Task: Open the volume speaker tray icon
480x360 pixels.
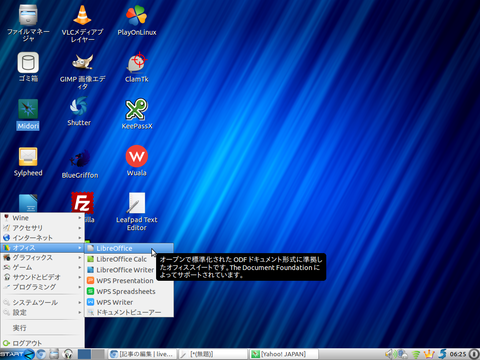Action: [x=389, y=354]
